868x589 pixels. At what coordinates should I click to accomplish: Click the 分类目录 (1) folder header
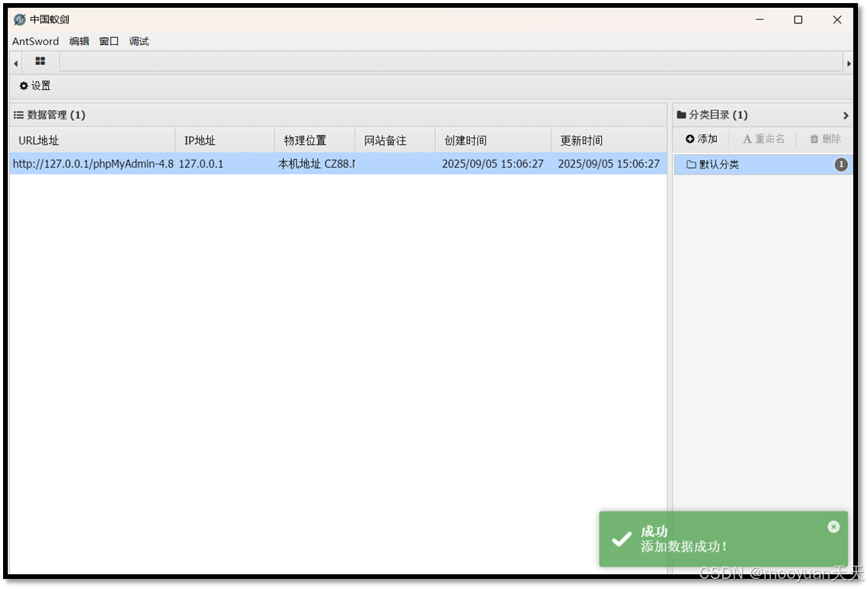(x=712, y=115)
